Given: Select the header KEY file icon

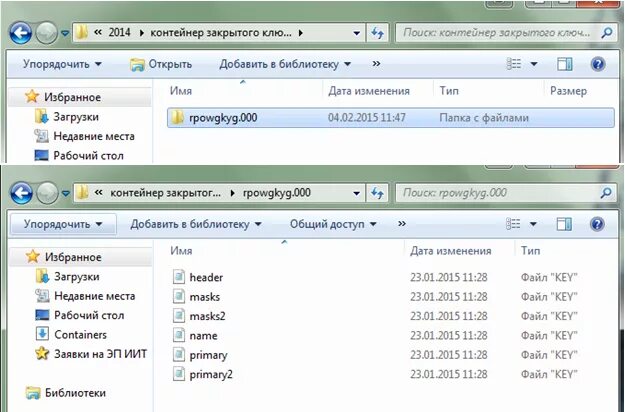Looking at the screenshot, I should tap(179, 277).
